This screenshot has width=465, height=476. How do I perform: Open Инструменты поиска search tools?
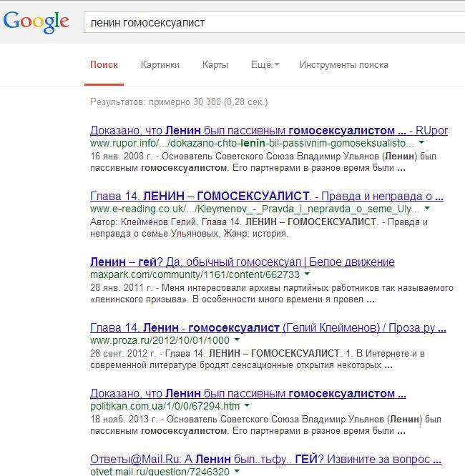tap(343, 65)
